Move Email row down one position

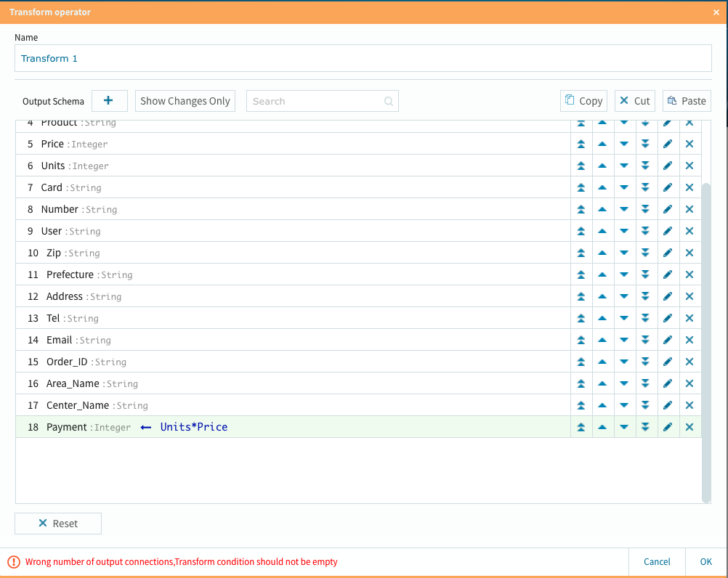coord(624,340)
